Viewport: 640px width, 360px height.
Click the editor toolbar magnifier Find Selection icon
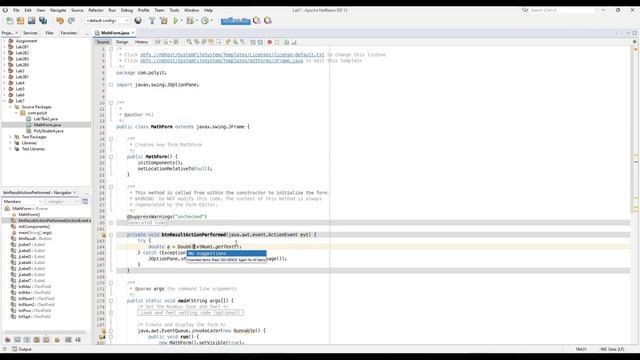[189, 42]
